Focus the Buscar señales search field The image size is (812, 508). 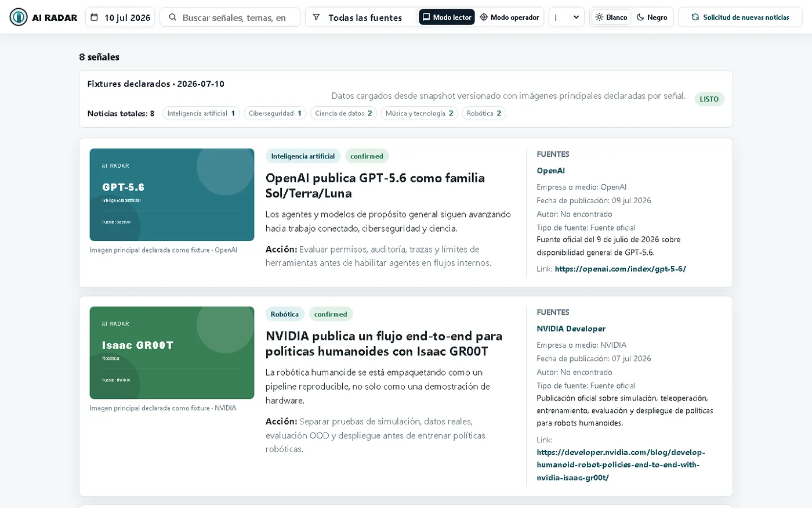[230, 17]
